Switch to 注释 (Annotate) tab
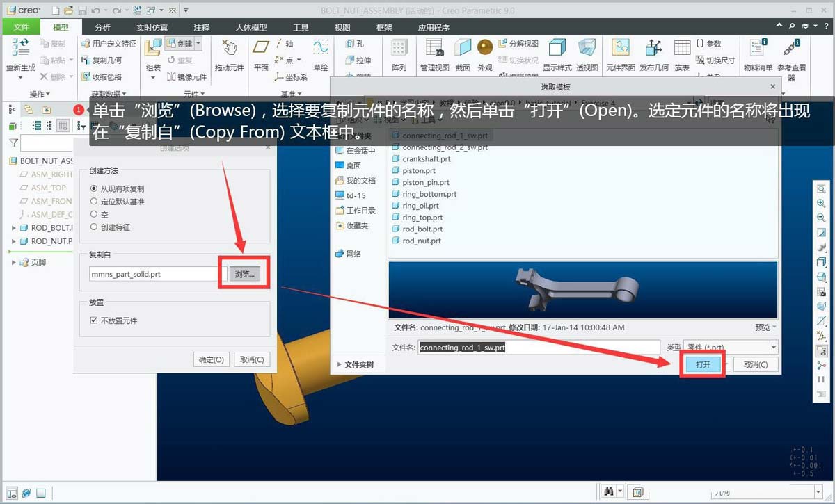The image size is (835, 504). click(x=201, y=27)
